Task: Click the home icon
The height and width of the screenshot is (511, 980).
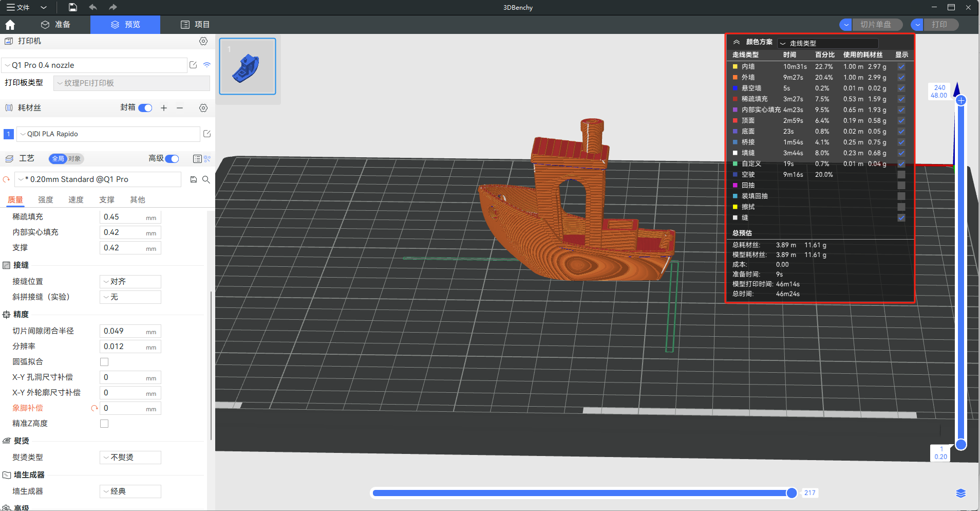Action: coord(10,25)
